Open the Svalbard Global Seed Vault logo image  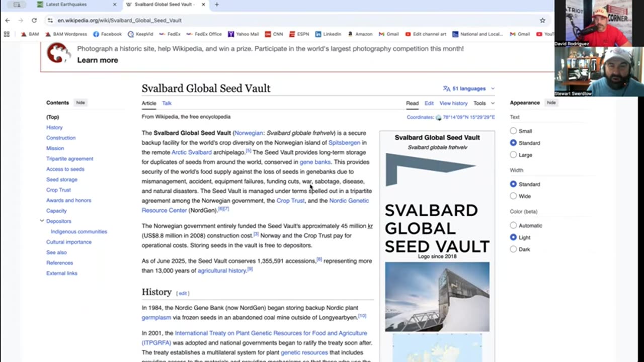[x=437, y=202]
